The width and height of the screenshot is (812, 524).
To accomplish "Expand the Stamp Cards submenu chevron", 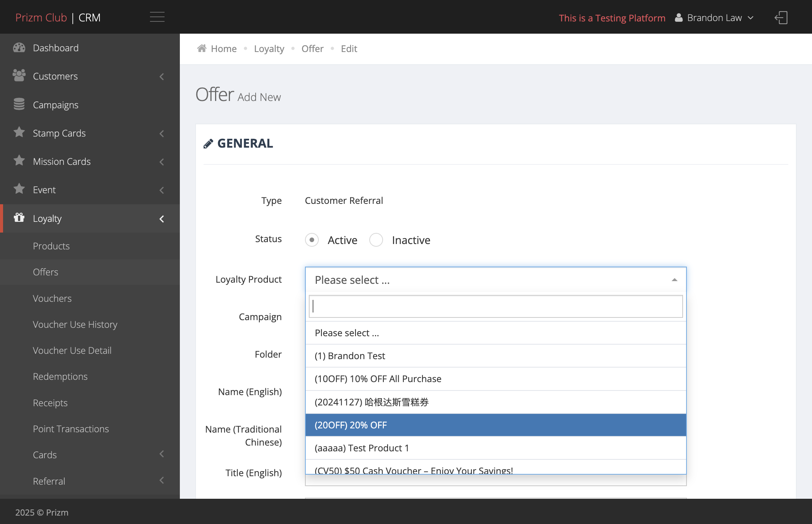I will coord(162,133).
